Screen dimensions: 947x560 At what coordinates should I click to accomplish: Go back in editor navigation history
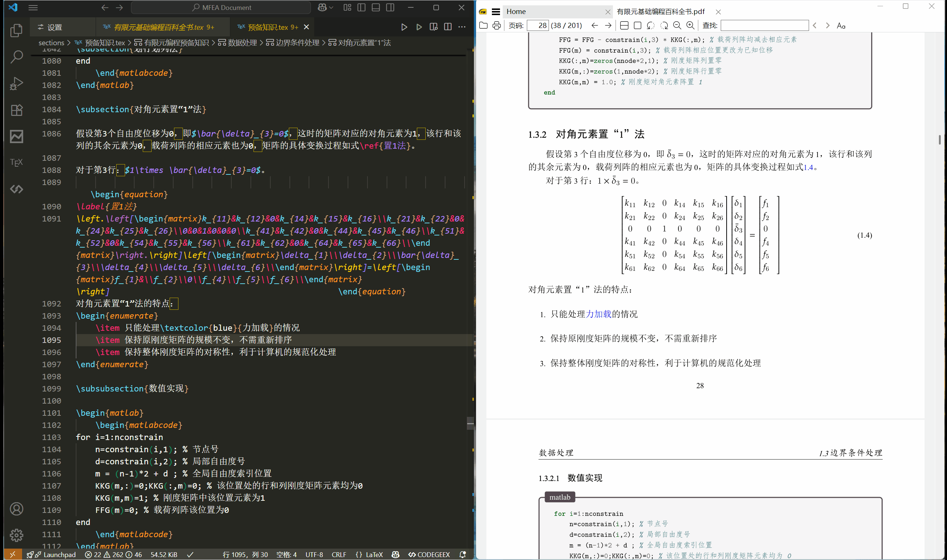click(x=105, y=8)
